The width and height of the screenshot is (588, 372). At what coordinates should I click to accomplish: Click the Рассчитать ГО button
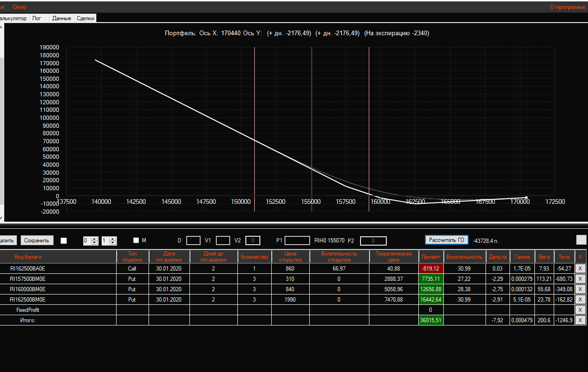447,240
